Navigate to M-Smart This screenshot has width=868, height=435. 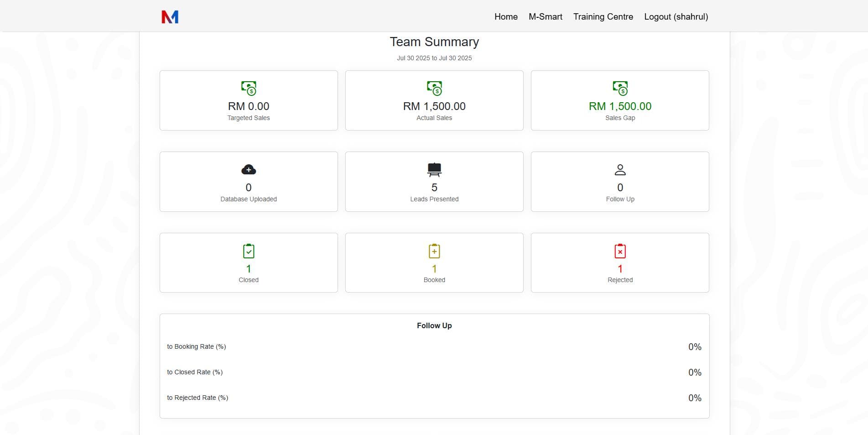tap(545, 16)
